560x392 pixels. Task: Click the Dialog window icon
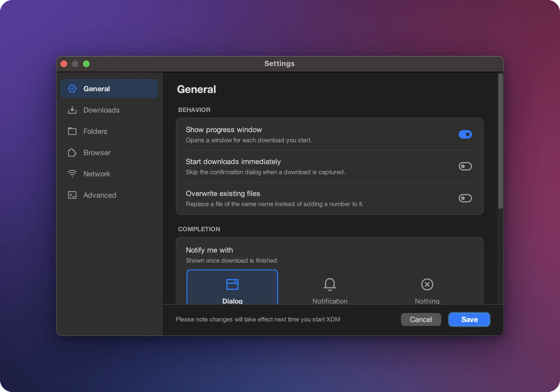click(x=232, y=284)
